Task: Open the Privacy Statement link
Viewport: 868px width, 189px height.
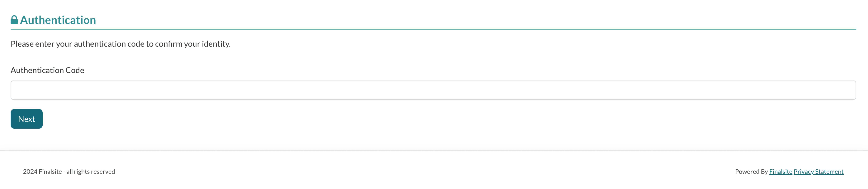Action: click(x=818, y=171)
